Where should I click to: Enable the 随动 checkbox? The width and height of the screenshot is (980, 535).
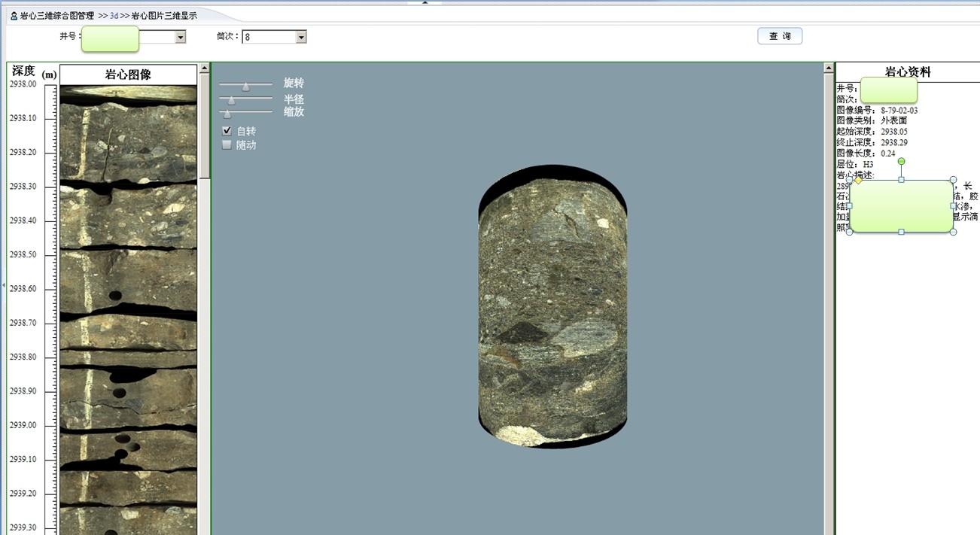[x=227, y=144]
